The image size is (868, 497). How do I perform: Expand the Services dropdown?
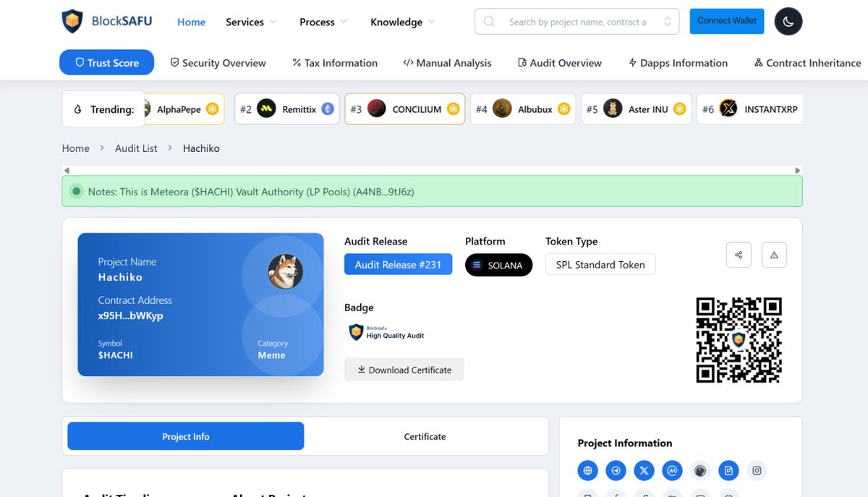[245, 22]
